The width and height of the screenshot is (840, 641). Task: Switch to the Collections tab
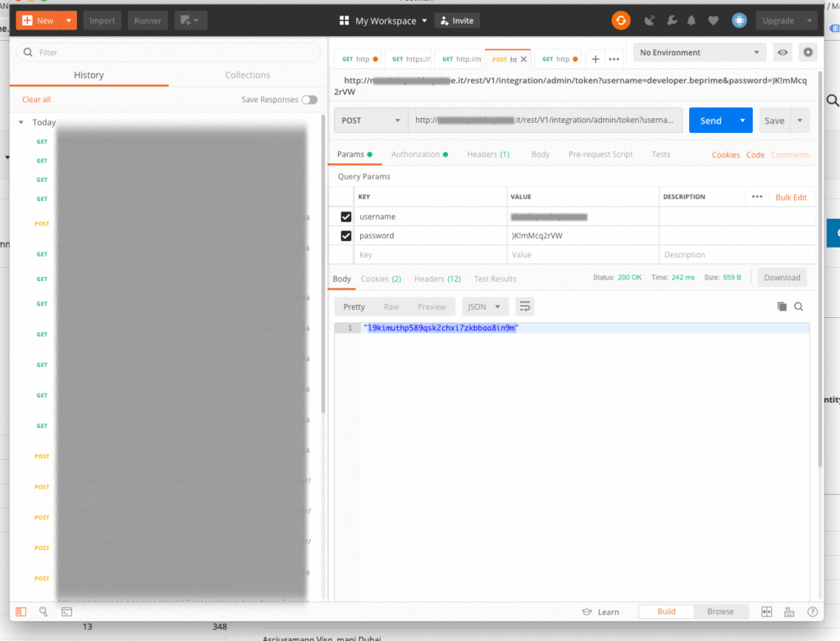[248, 75]
